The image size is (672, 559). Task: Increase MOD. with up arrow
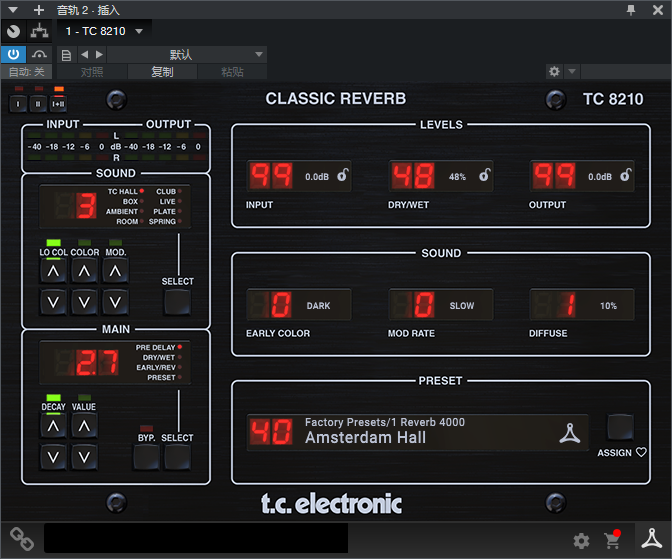(115, 271)
